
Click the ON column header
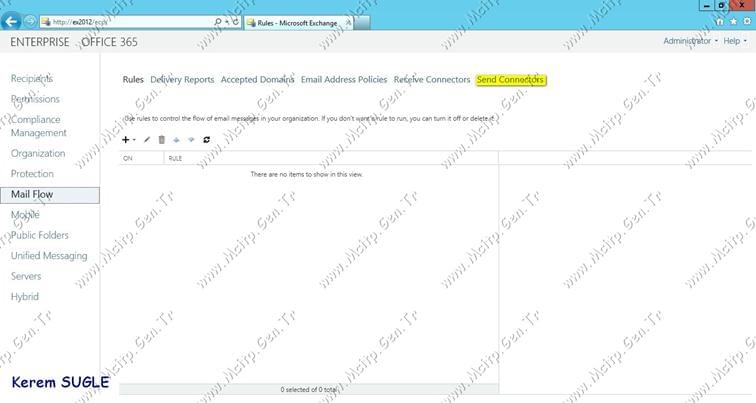tap(142, 158)
